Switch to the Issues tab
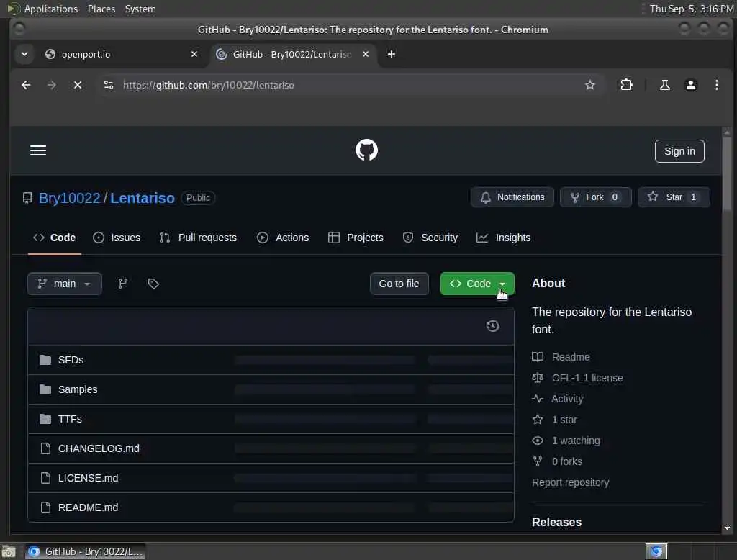The image size is (737, 560). (117, 238)
